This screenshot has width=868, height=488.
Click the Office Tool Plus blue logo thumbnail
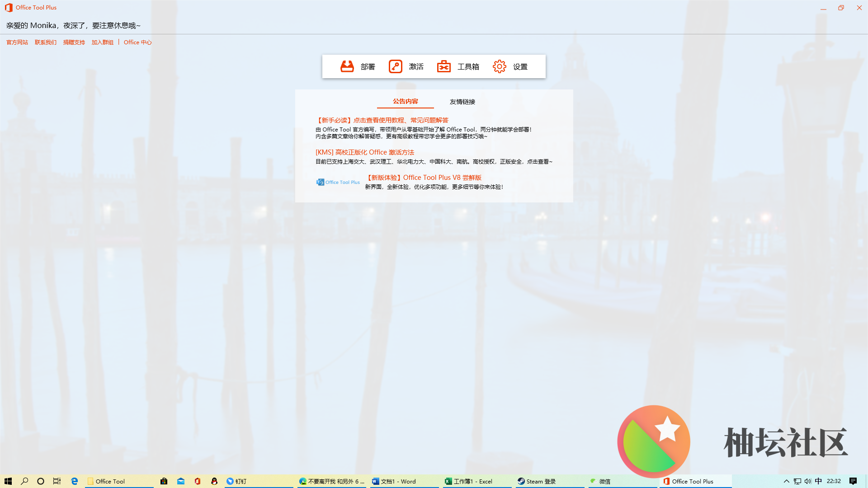click(x=338, y=182)
